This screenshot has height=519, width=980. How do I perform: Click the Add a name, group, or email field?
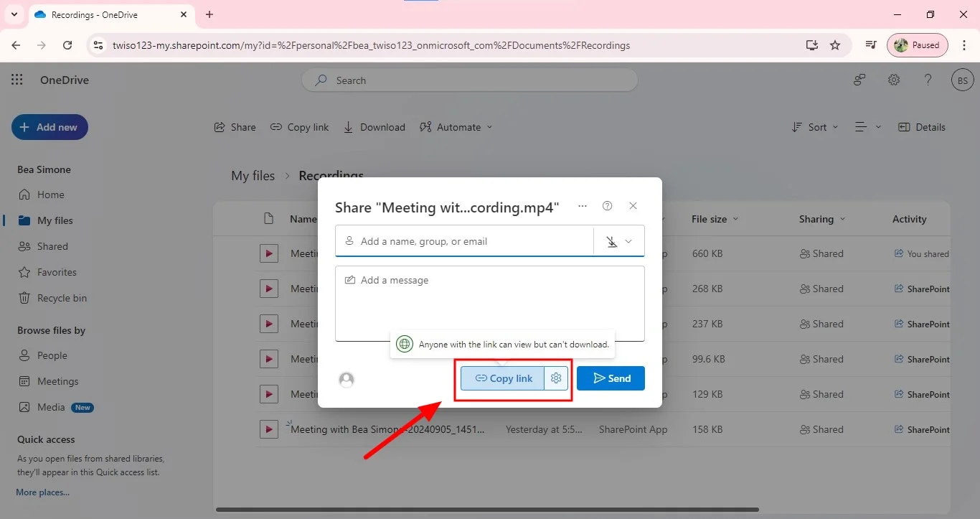point(465,241)
